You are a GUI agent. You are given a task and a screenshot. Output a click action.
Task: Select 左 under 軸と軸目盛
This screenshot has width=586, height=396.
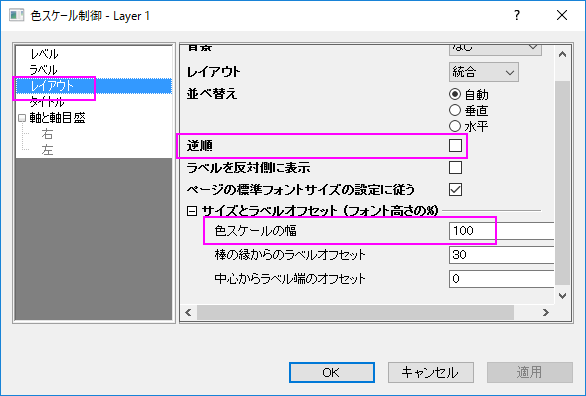coord(47,150)
